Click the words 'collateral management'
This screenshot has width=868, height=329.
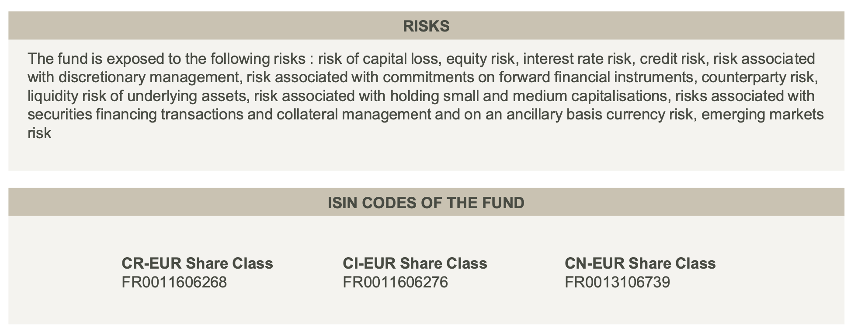point(354,115)
